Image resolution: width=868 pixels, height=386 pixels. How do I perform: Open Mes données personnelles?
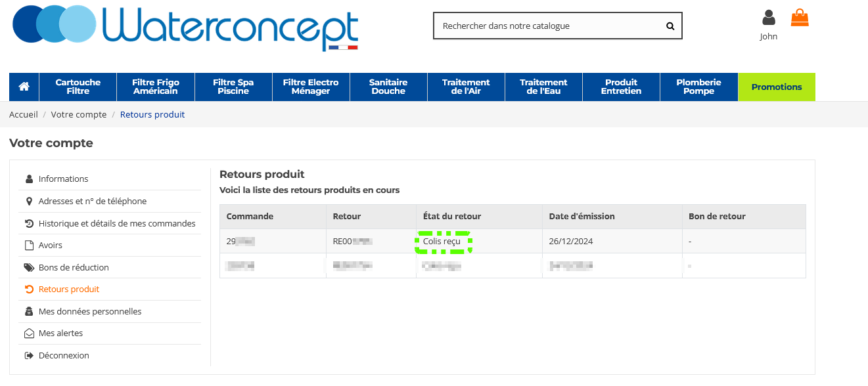89,312
